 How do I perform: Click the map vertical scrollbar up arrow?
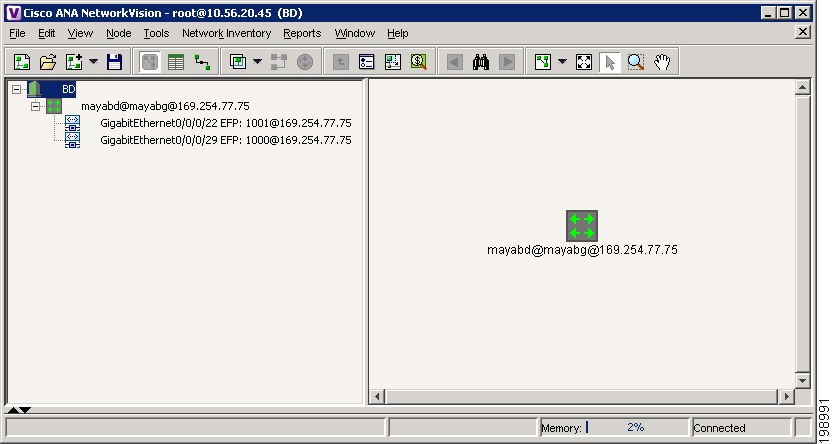coord(802,87)
